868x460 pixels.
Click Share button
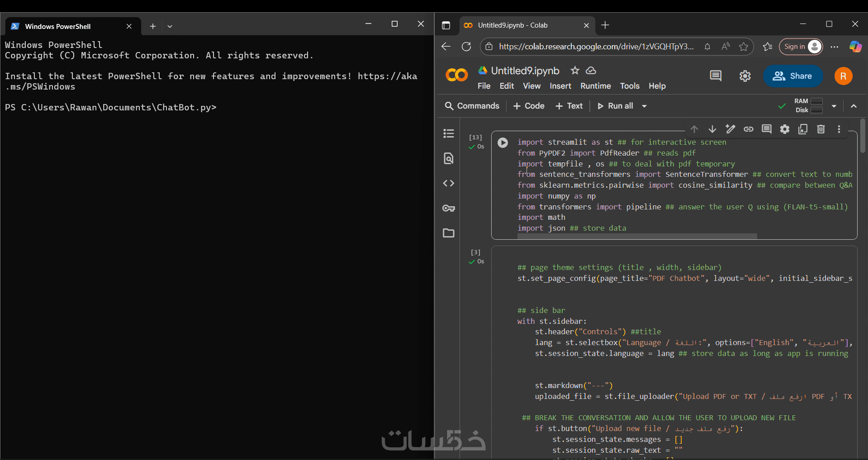click(x=792, y=76)
